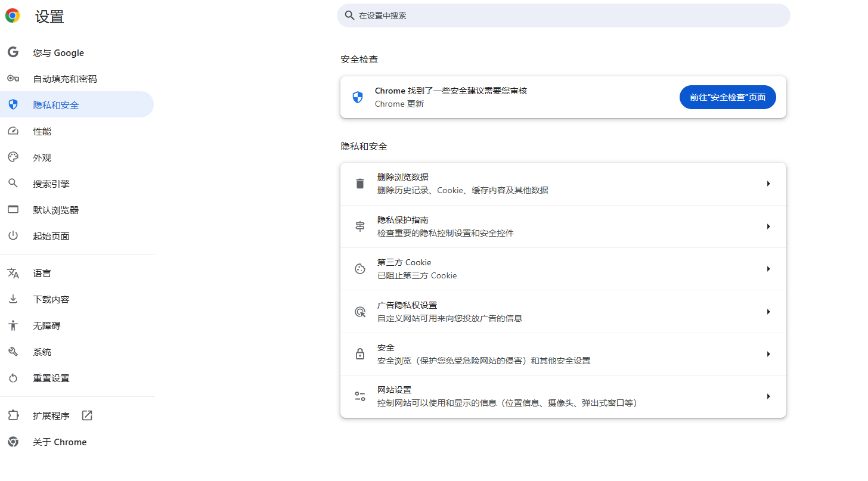This screenshot has width=868, height=481.
Task: Click the accessibility figure icon for 无障碍
Action: [13, 325]
